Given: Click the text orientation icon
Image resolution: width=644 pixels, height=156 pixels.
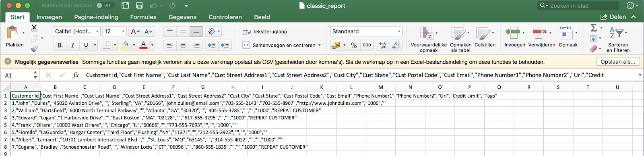Looking at the screenshot, I should click(x=211, y=31).
